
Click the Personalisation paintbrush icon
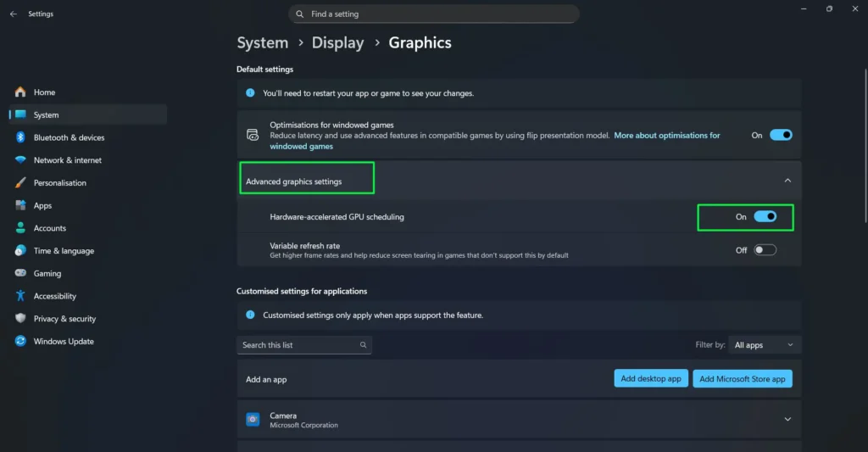[x=20, y=183]
